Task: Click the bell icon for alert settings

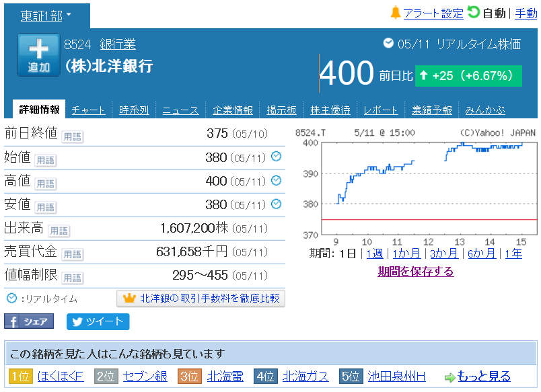Action: 396,13
